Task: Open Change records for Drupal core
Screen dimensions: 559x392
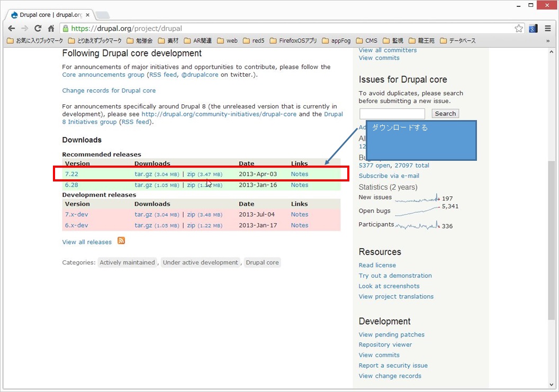Action: coord(109,90)
